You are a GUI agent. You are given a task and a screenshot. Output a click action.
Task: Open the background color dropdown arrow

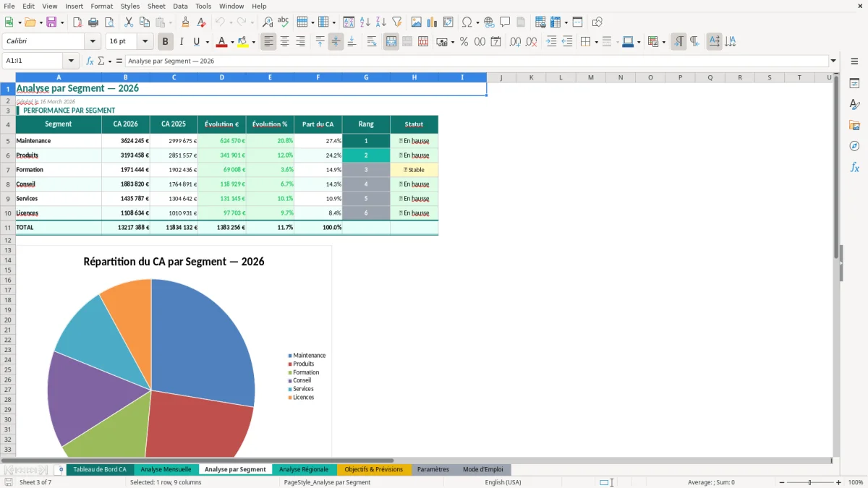[253, 42]
